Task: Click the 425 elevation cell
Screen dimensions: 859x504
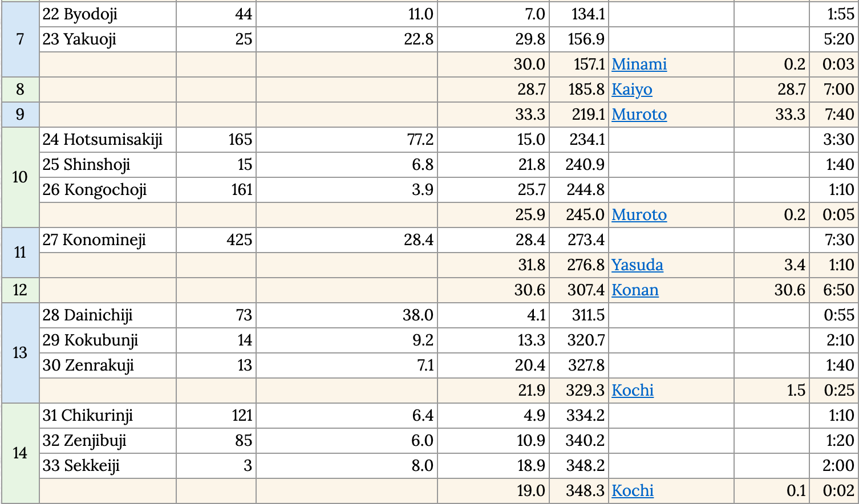Action: tap(216, 240)
